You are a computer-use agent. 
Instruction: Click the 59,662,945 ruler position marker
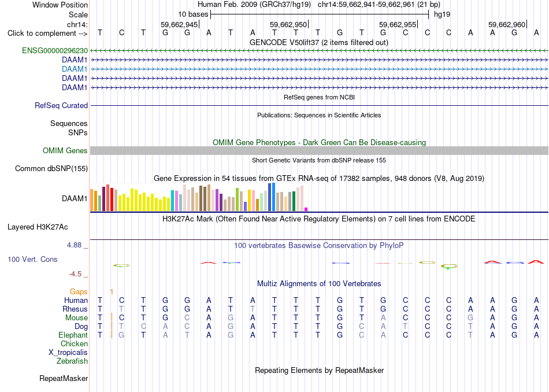pyautogui.click(x=180, y=24)
